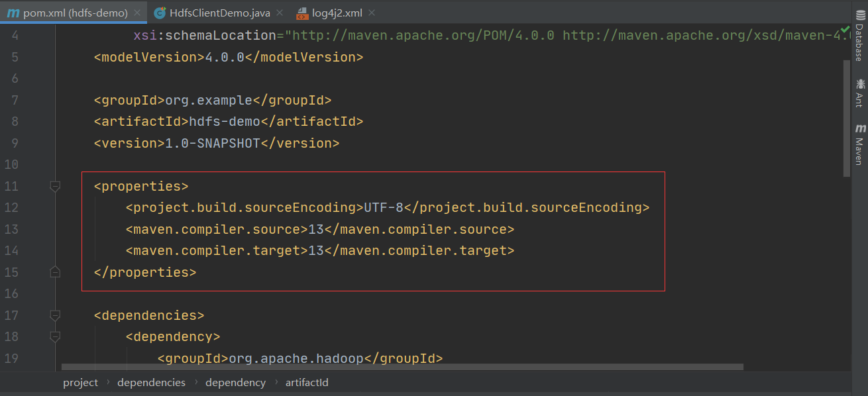
Task: Click the 'dependencies' breadcrumb
Action: [151, 383]
